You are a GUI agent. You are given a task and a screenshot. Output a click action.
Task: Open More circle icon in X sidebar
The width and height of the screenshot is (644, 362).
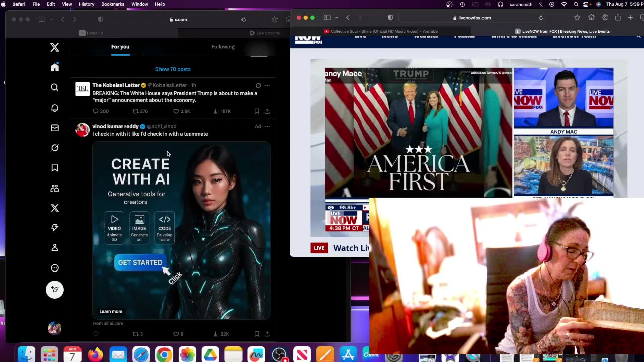(55, 268)
